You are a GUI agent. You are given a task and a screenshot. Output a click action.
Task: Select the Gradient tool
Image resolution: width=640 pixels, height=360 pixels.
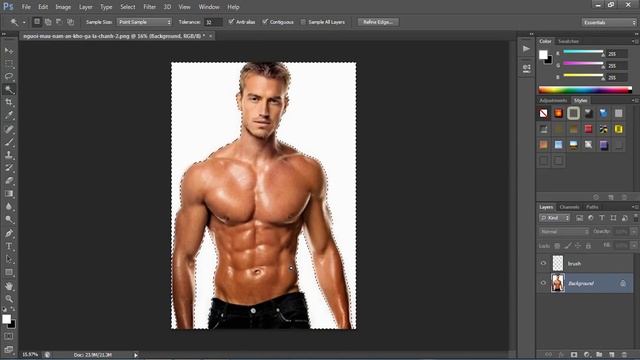coord(9,193)
